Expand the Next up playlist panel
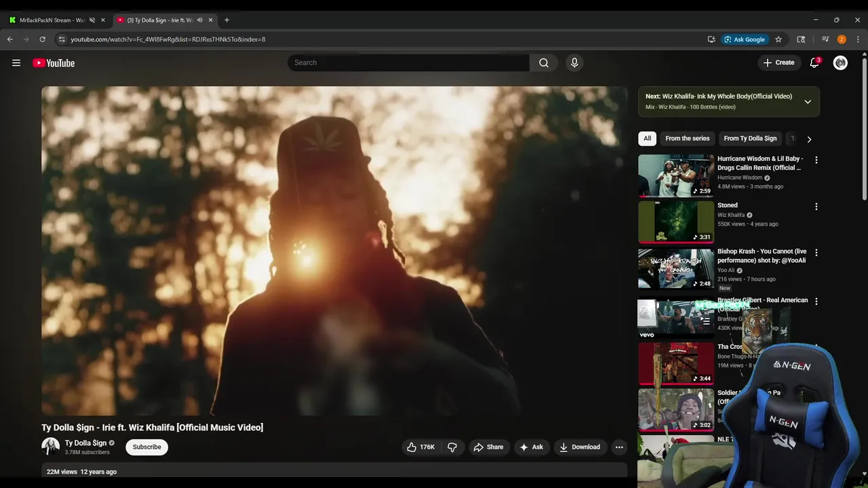 coord(808,102)
